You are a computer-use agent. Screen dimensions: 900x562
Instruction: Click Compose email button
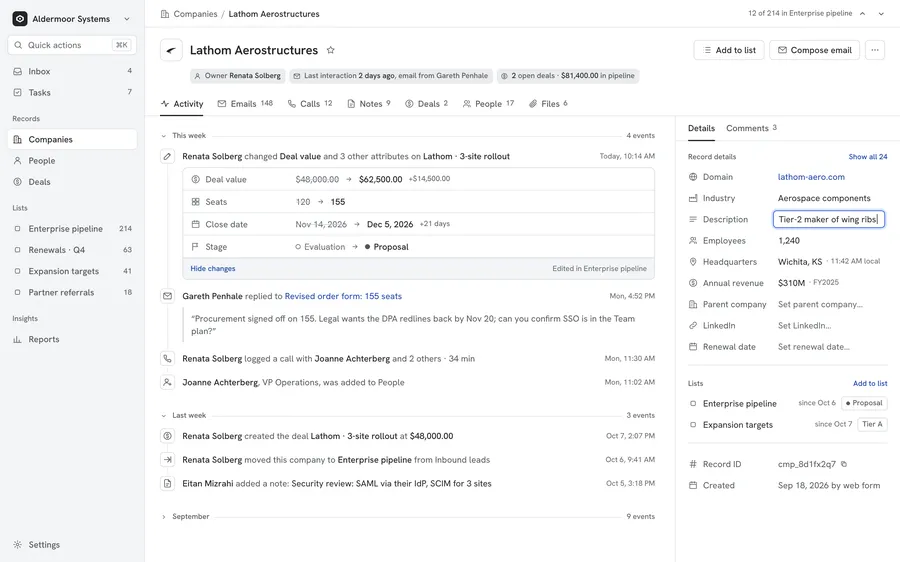point(814,50)
